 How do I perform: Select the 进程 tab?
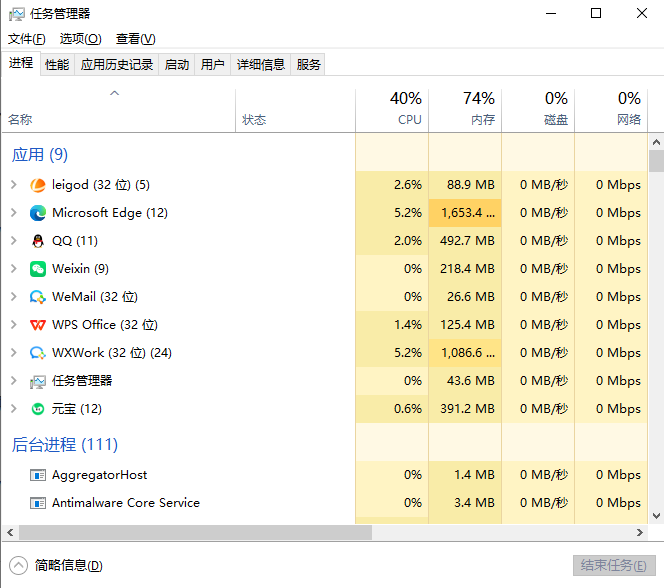tap(21, 63)
